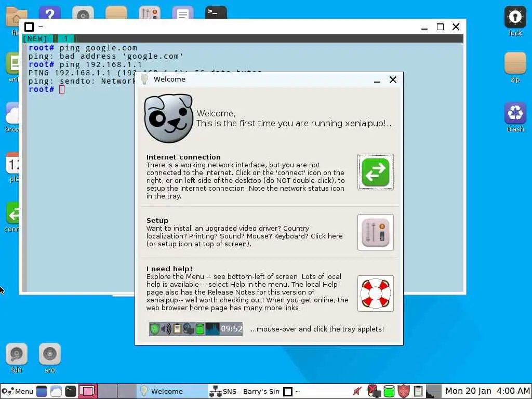The image size is (532, 399).
Task: Select the SNS - Barry's taskbar entry
Action: point(244,391)
